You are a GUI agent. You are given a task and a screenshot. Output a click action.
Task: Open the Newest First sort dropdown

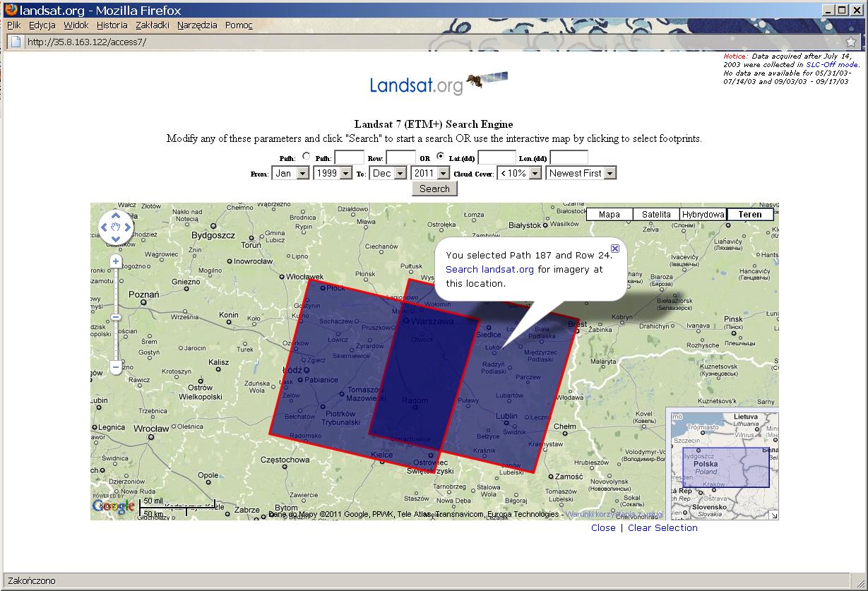tap(581, 173)
